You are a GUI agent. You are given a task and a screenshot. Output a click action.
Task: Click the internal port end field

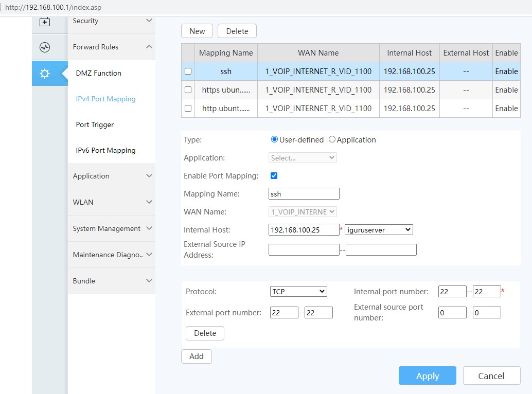coord(487,292)
